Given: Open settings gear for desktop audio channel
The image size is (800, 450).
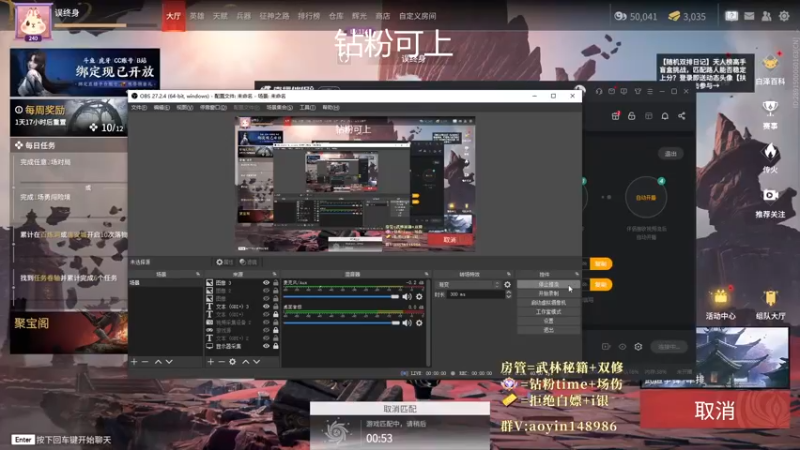Looking at the screenshot, I should [419, 323].
